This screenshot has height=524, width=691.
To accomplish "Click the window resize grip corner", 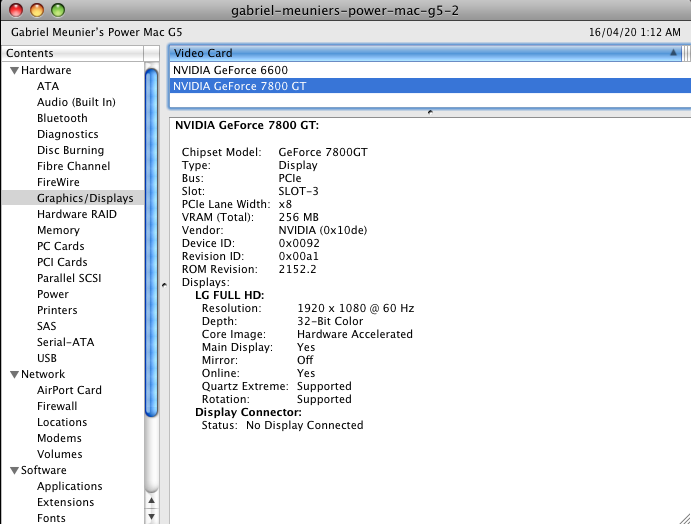I will (684, 518).
